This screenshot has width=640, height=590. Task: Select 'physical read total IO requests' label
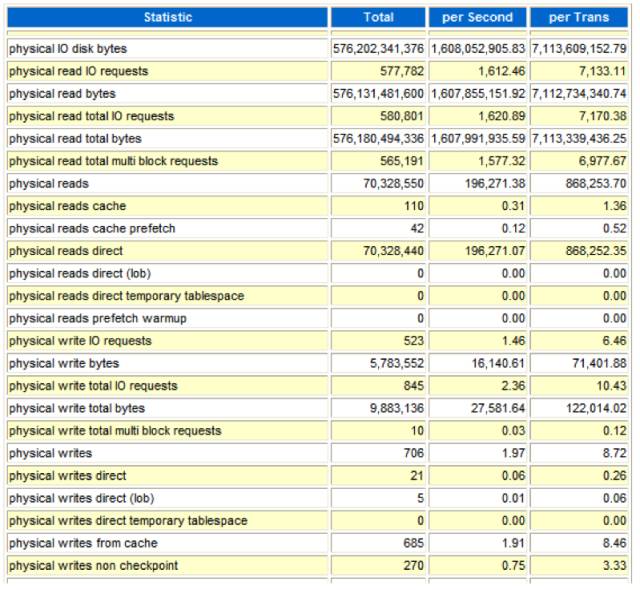(91, 116)
